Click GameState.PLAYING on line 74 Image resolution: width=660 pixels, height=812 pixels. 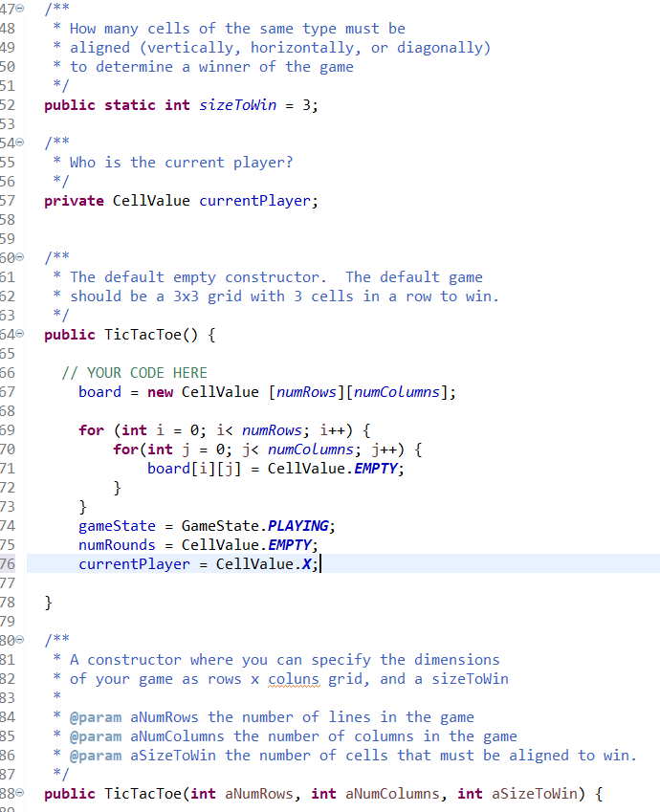tap(254, 526)
